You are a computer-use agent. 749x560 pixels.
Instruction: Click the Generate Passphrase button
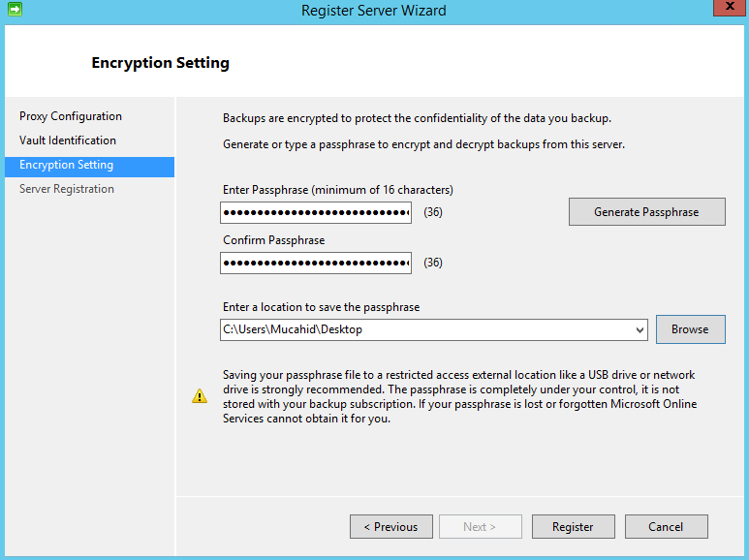point(647,211)
